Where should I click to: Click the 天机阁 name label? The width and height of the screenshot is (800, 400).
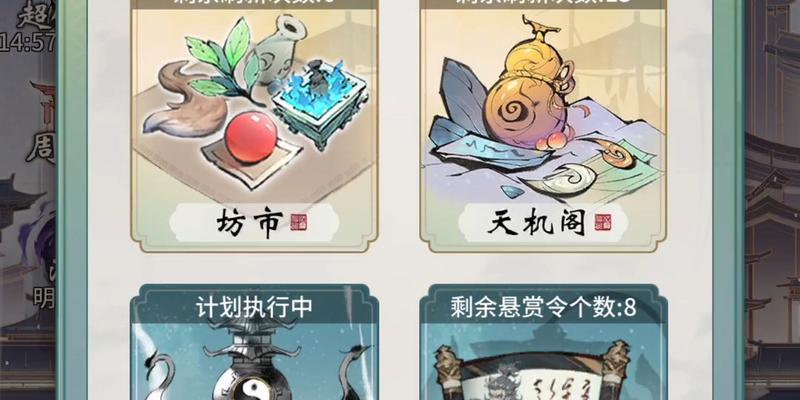pyautogui.click(x=536, y=223)
